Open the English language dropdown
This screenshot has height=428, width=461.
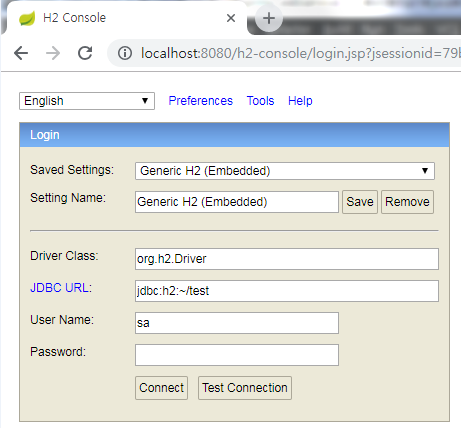coord(87,101)
